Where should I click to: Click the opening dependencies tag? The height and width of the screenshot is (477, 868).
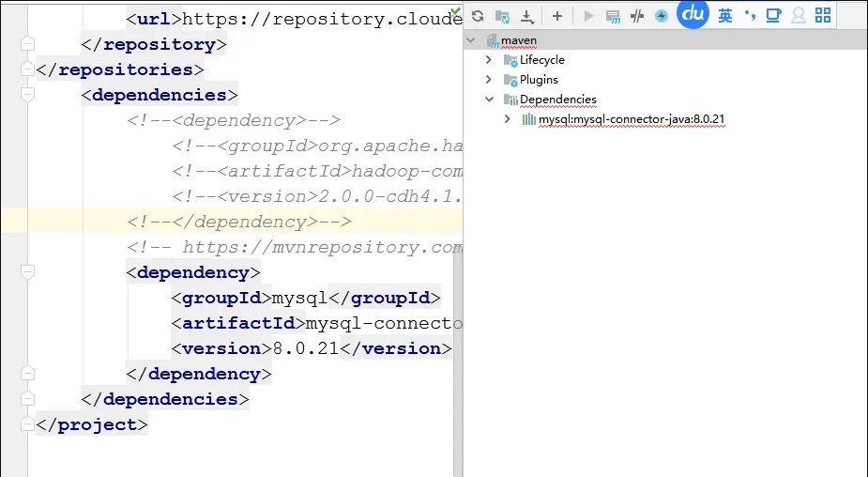click(x=160, y=95)
